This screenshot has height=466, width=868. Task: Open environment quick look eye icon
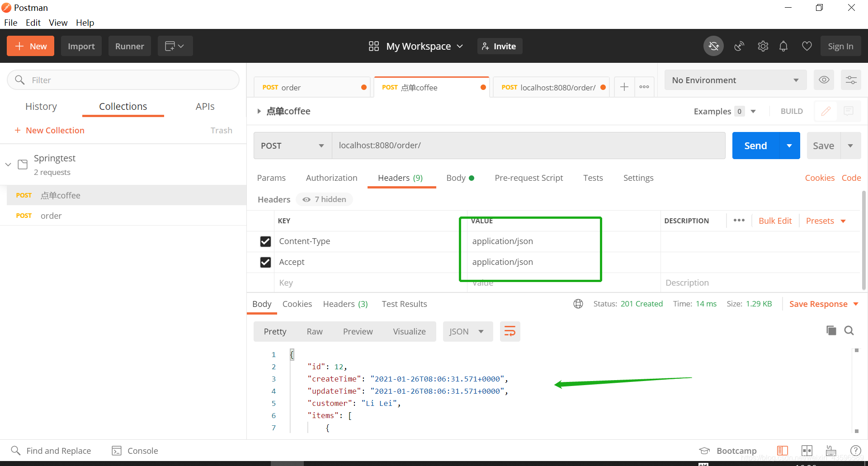pyautogui.click(x=824, y=80)
